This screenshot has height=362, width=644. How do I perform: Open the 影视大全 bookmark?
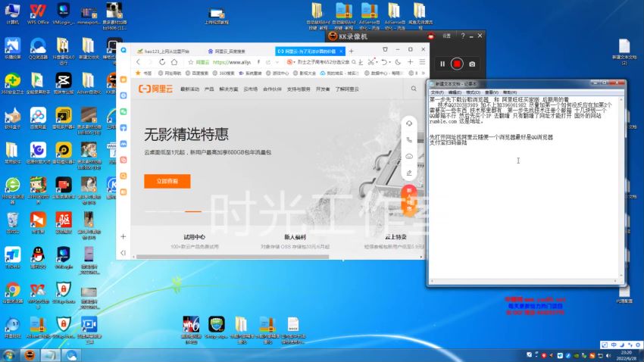305,73
